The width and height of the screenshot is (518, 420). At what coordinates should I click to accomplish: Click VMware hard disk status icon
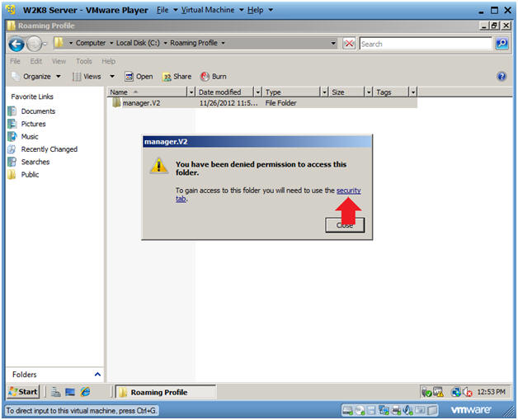(347, 410)
